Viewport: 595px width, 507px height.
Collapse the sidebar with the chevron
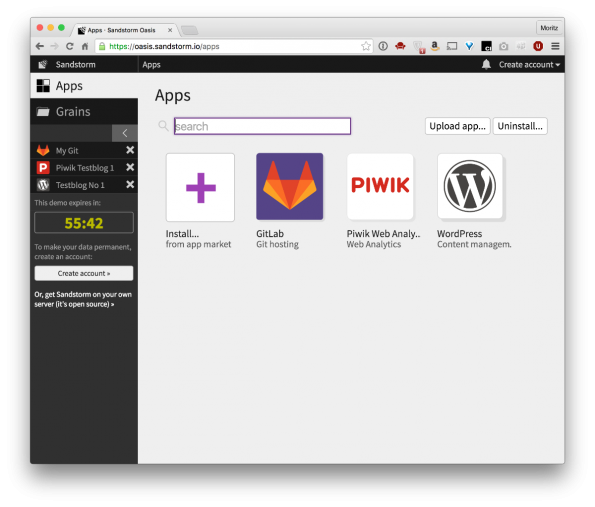[125, 133]
